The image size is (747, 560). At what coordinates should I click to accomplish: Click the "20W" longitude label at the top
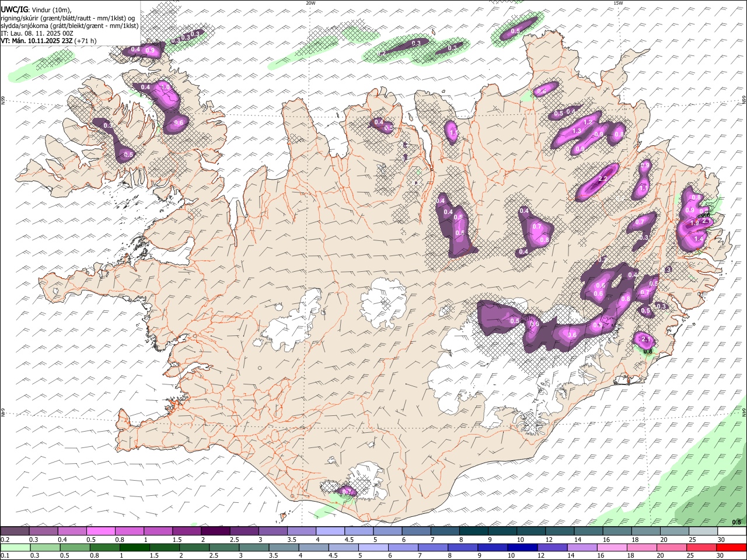pyautogui.click(x=310, y=3)
